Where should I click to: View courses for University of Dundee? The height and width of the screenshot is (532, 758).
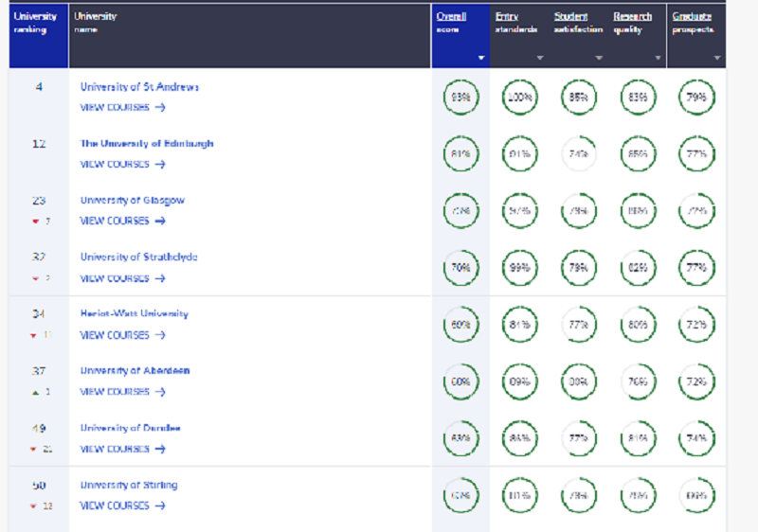123,449
